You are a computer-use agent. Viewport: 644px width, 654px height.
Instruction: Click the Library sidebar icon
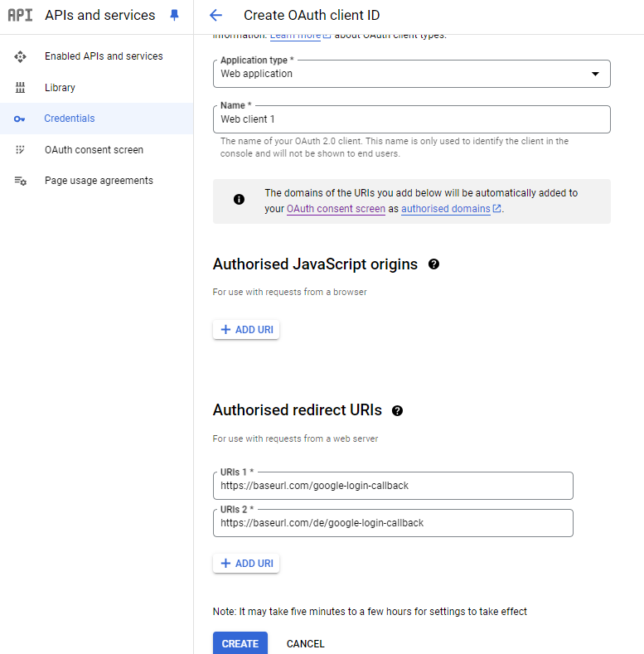point(20,88)
